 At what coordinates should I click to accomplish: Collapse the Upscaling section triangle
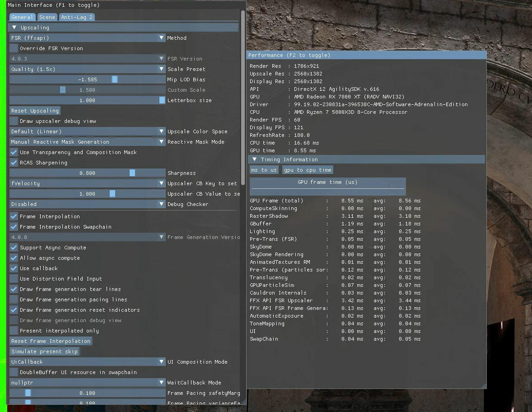[x=14, y=28]
